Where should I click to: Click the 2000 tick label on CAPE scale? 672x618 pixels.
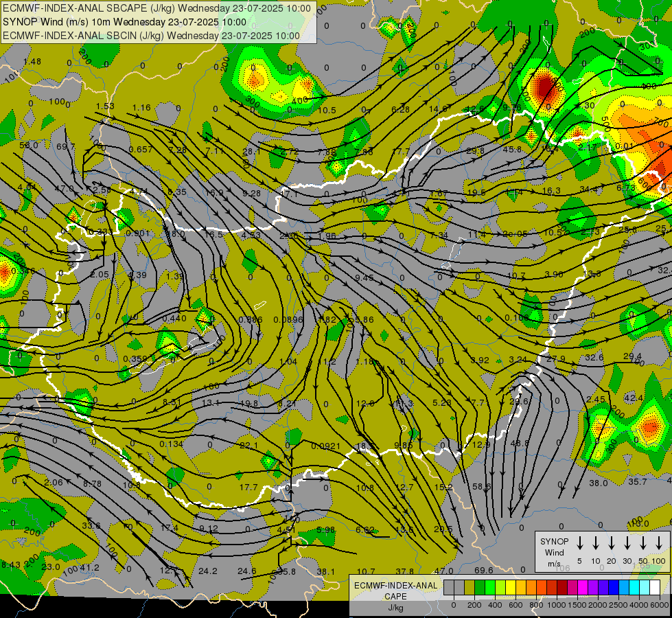click(x=597, y=605)
